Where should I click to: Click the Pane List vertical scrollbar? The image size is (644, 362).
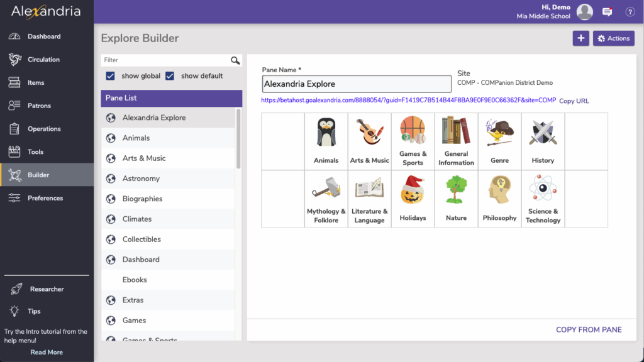[x=238, y=138]
